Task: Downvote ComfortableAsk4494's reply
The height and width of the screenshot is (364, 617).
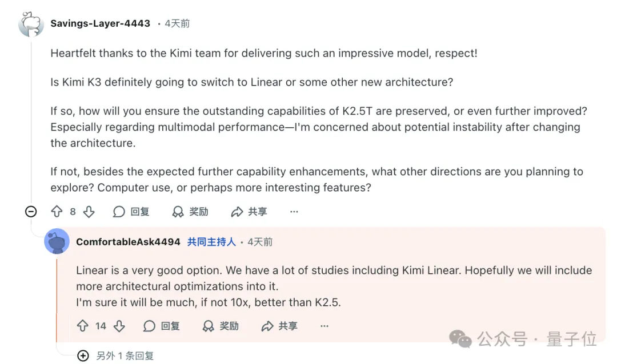Action: tap(119, 326)
